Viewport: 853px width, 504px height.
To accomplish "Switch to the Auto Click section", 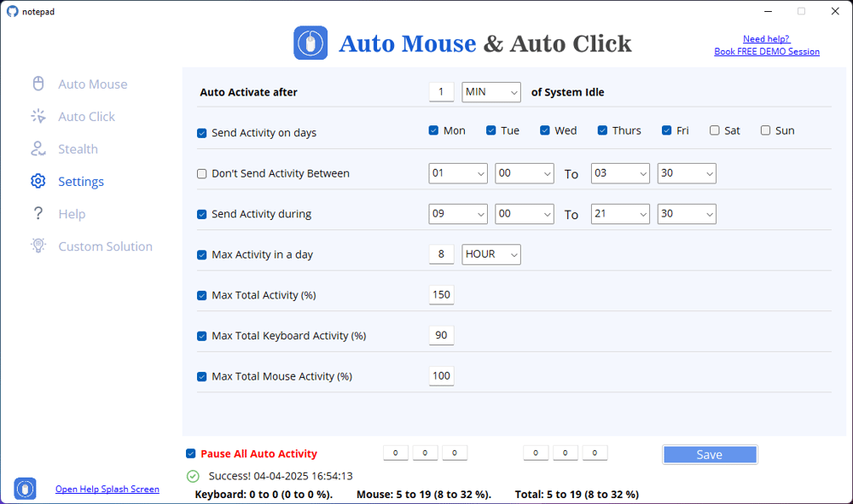I will coord(86,117).
